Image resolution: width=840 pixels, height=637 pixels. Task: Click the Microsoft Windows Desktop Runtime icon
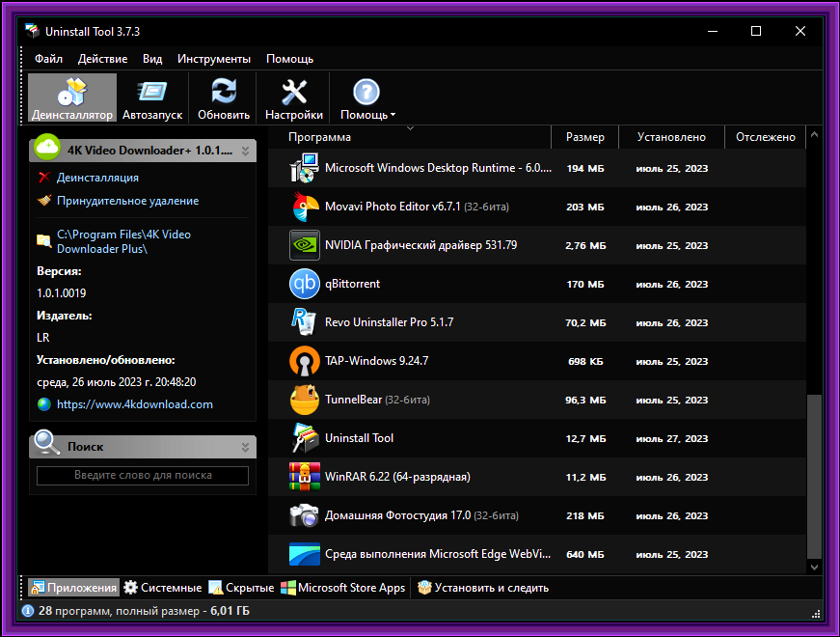click(305, 168)
